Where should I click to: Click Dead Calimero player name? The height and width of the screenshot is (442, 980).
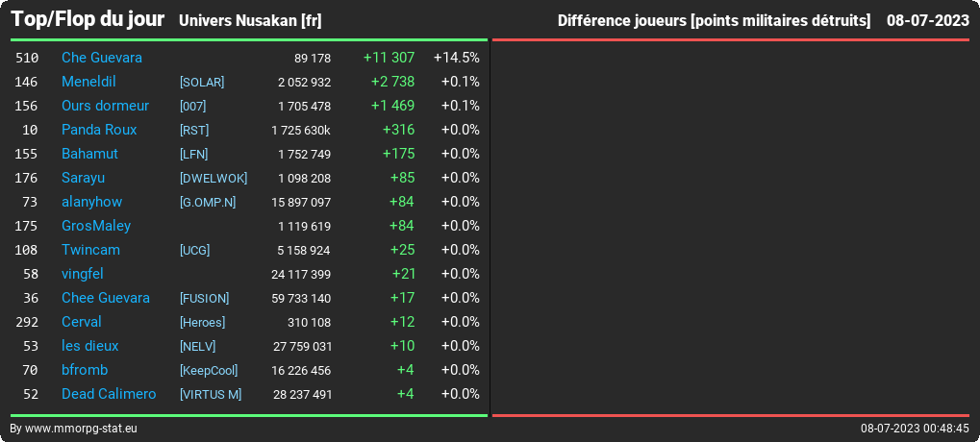tap(109, 394)
